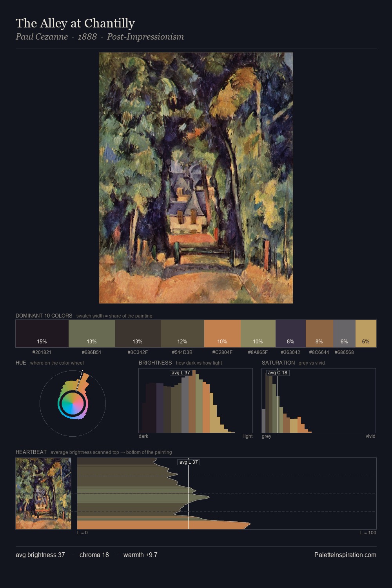Click the 'SATURATION' section heading
Viewport: 392px width, 588px height.
coord(278,363)
